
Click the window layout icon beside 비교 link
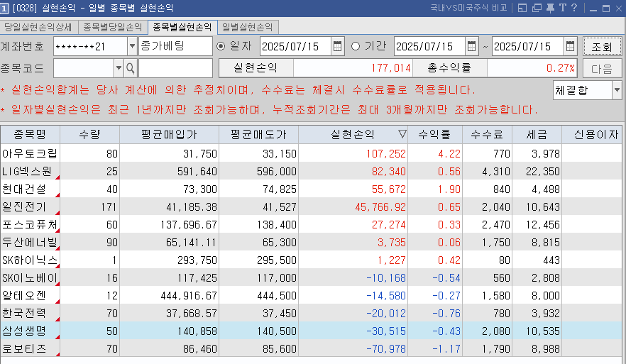pyautogui.click(x=522, y=8)
